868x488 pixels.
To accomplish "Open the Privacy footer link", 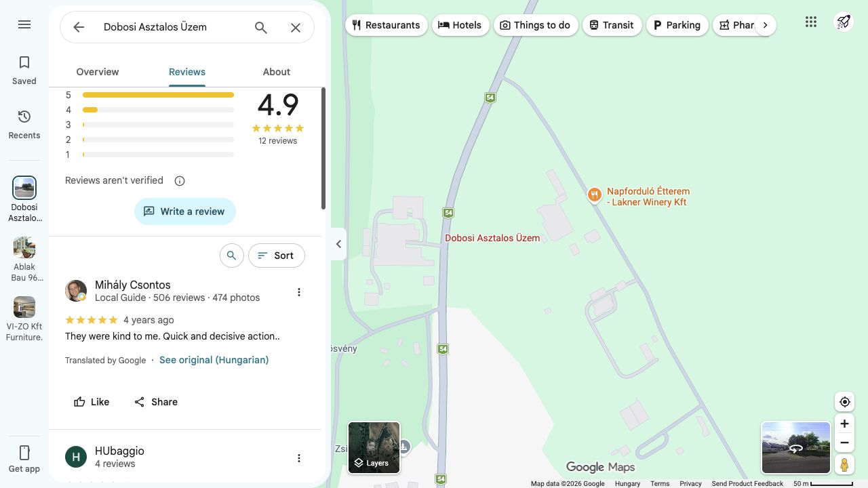I will pos(690,483).
